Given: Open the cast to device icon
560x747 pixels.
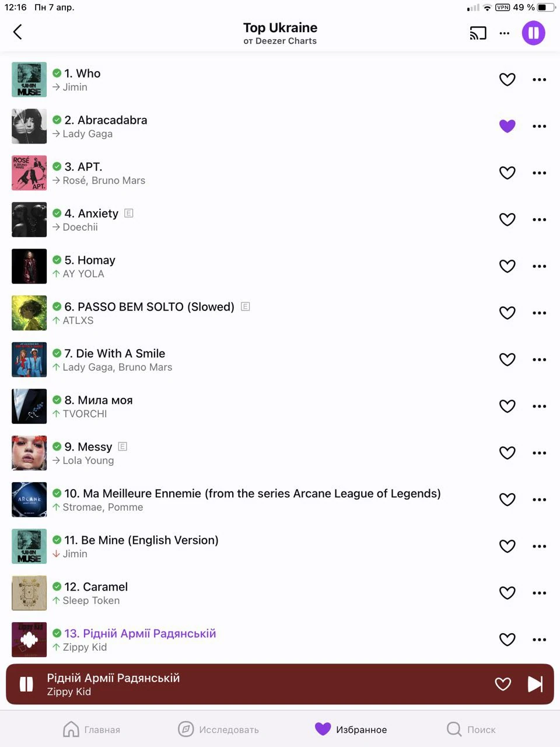Looking at the screenshot, I should (x=478, y=33).
